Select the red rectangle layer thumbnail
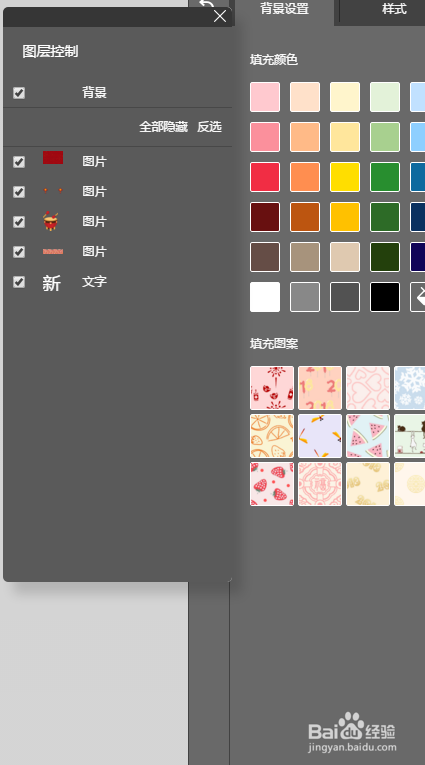The height and width of the screenshot is (765, 425). pos(53,158)
